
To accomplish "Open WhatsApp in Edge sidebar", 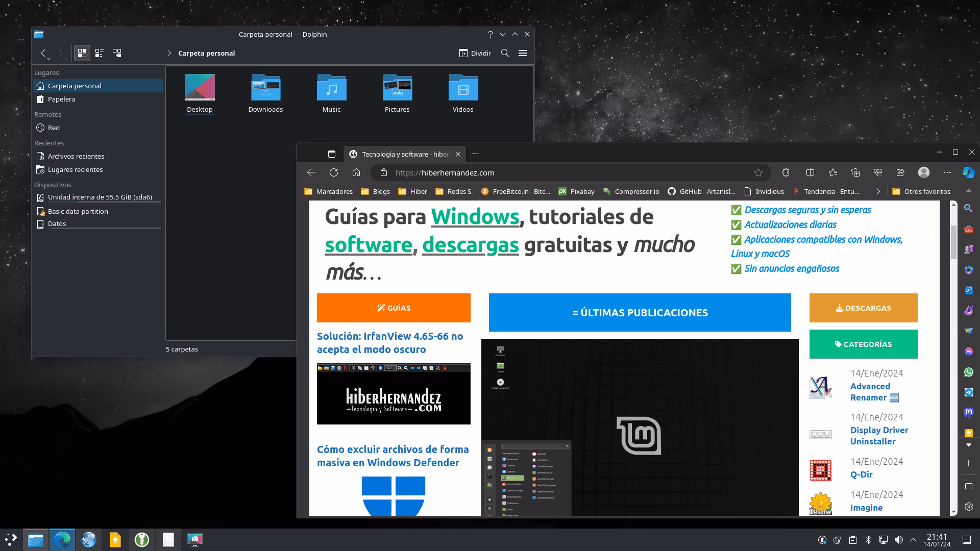I will tap(968, 372).
